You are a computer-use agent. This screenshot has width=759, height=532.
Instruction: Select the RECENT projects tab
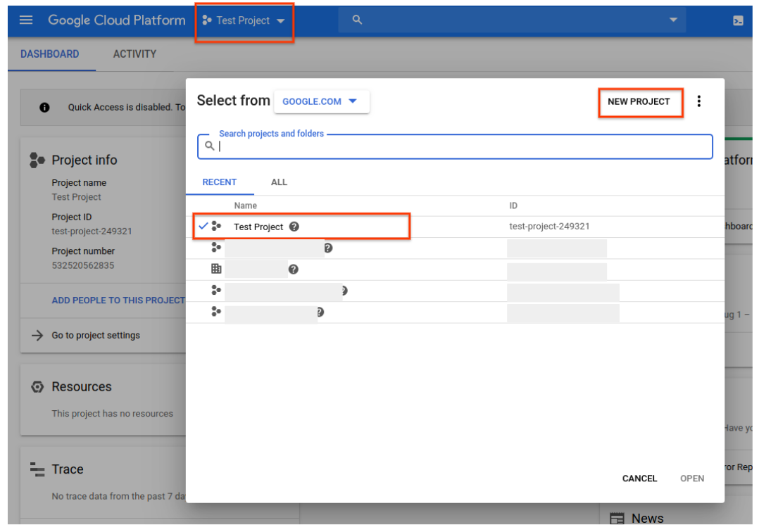coord(220,182)
